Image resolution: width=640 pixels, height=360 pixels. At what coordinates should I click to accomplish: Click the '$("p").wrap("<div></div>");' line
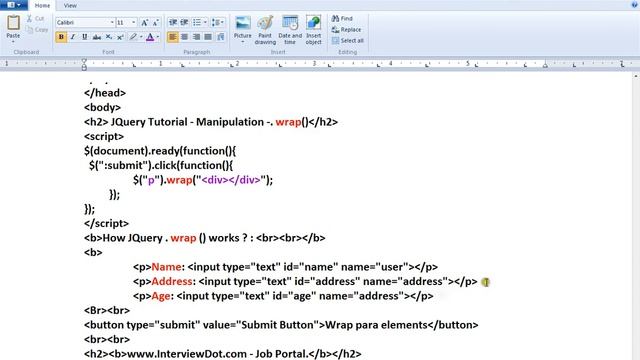[x=203, y=180]
